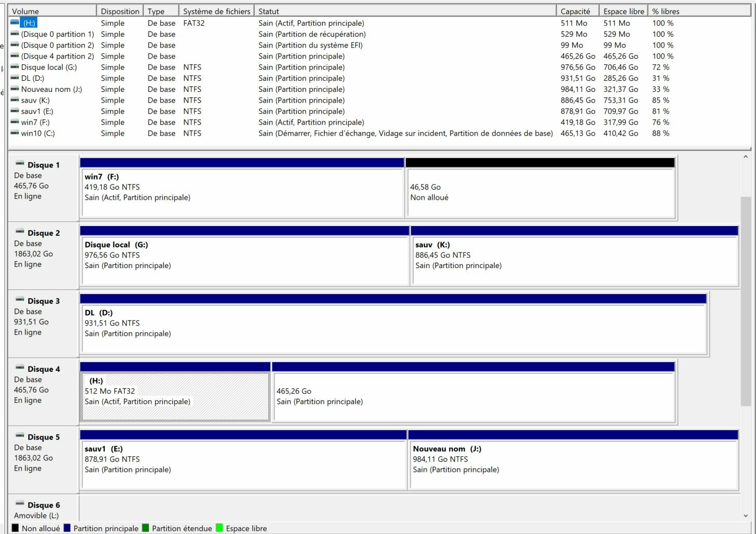Click the free space value '317,99 Go'
The width and height of the screenshot is (756, 534).
[x=621, y=122]
